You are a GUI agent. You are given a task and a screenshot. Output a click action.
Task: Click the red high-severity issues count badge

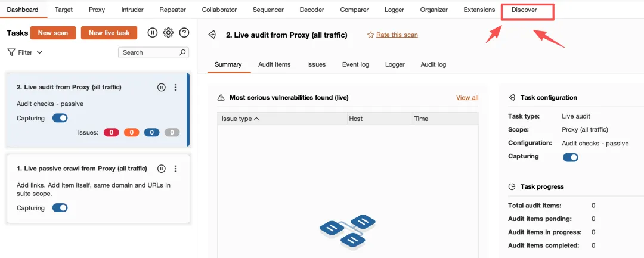pyautogui.click(x=112, y=132)
